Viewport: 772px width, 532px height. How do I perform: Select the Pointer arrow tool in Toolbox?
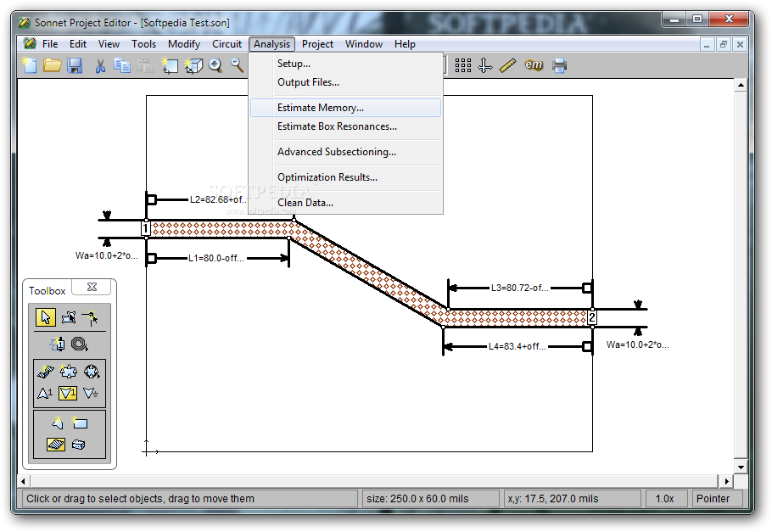pos(46,317)
